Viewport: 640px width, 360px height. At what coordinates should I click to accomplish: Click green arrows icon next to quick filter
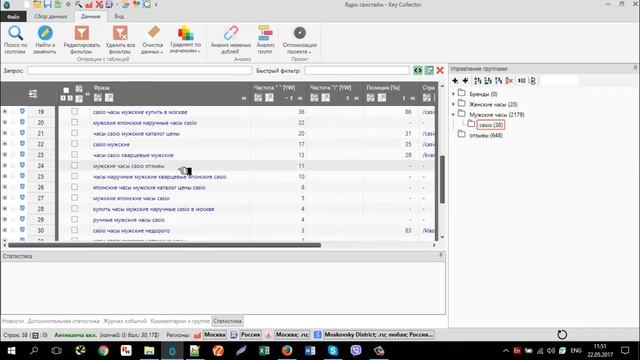(x=418, y=70)
